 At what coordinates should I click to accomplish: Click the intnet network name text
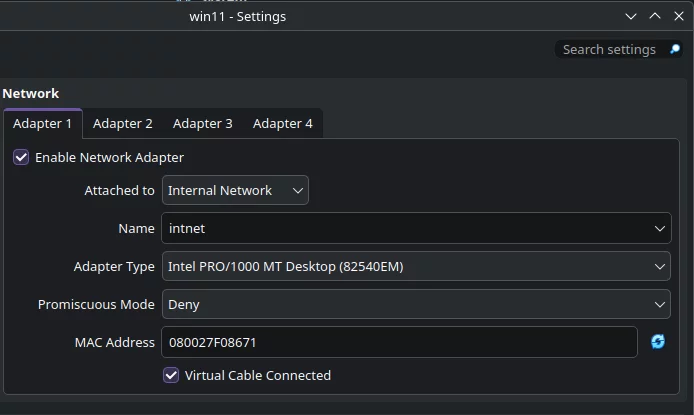tap(187, 228)
